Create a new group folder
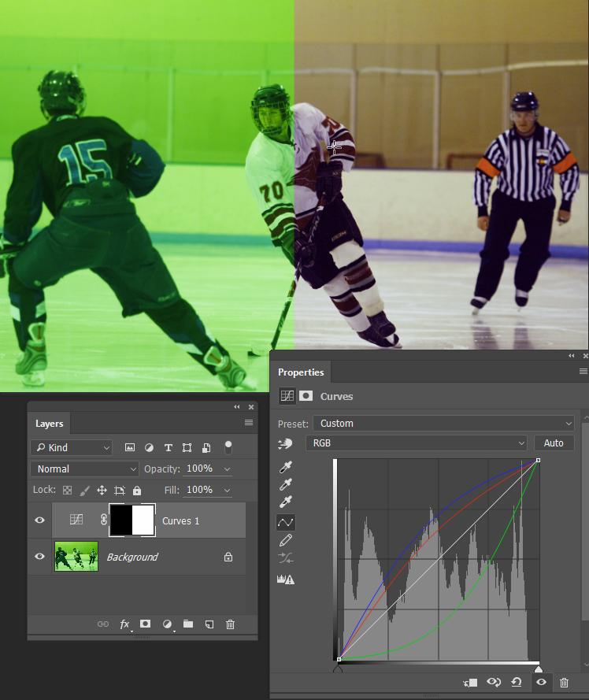This screenshot has height=700, width=589. pyautogui.click(x=188, y=624)
